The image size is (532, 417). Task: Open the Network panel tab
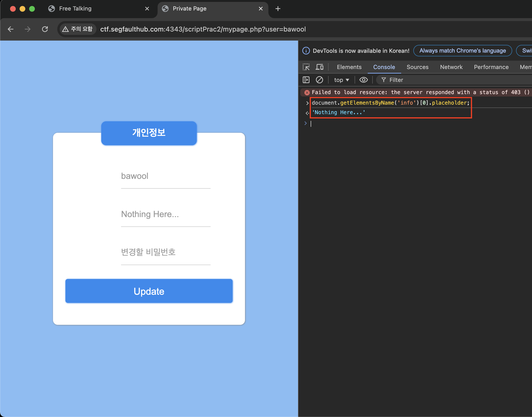click(451, 67)
